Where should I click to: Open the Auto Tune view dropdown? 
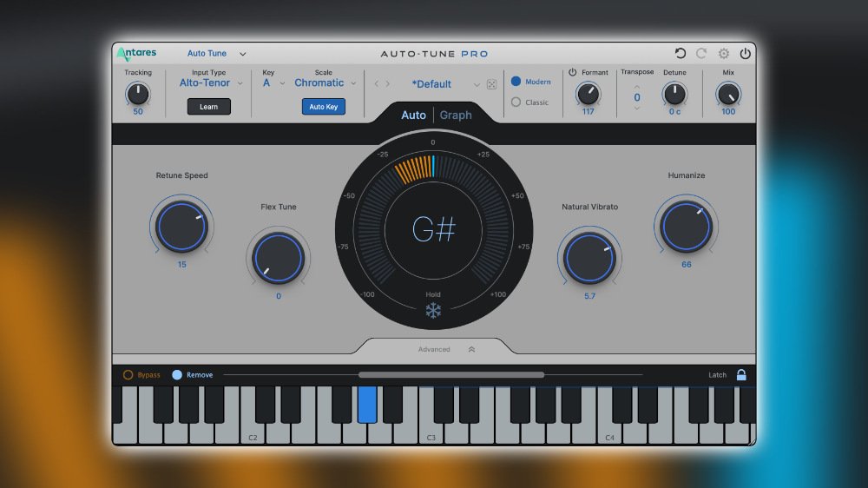coord(217,54)
